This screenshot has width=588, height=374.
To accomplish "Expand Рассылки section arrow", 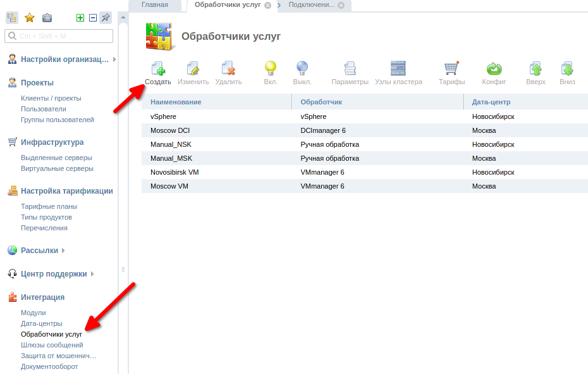I will tap(63, 251).
